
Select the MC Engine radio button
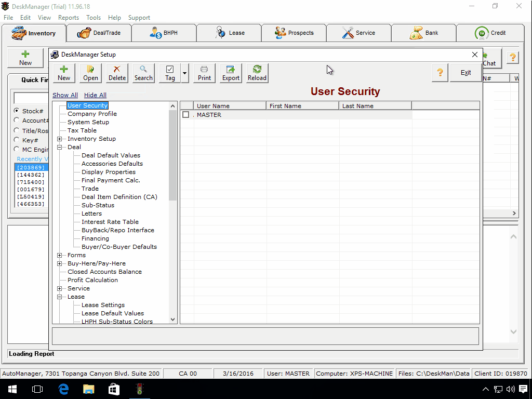click(16, 149)
